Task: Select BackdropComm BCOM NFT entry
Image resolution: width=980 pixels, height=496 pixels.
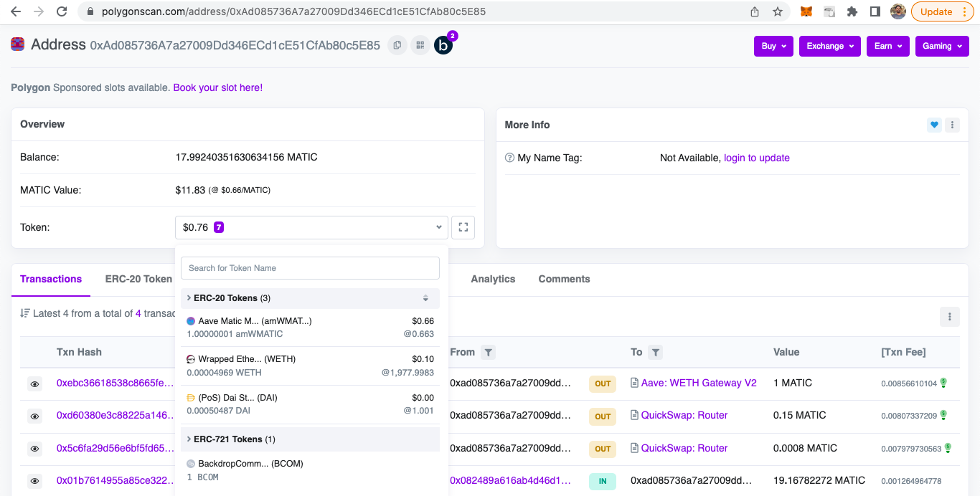Action: [x=310, y=470]
